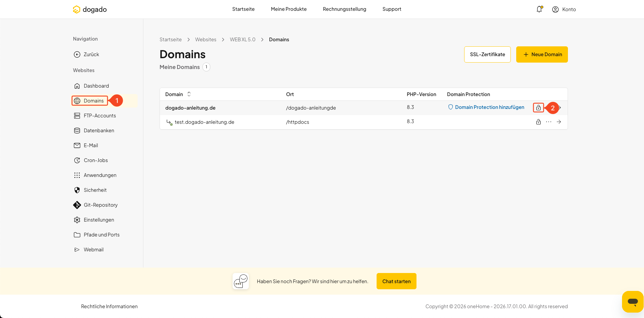The image size is (644, 318).
Task: Click the Ort column header
Action: (290, 94)
